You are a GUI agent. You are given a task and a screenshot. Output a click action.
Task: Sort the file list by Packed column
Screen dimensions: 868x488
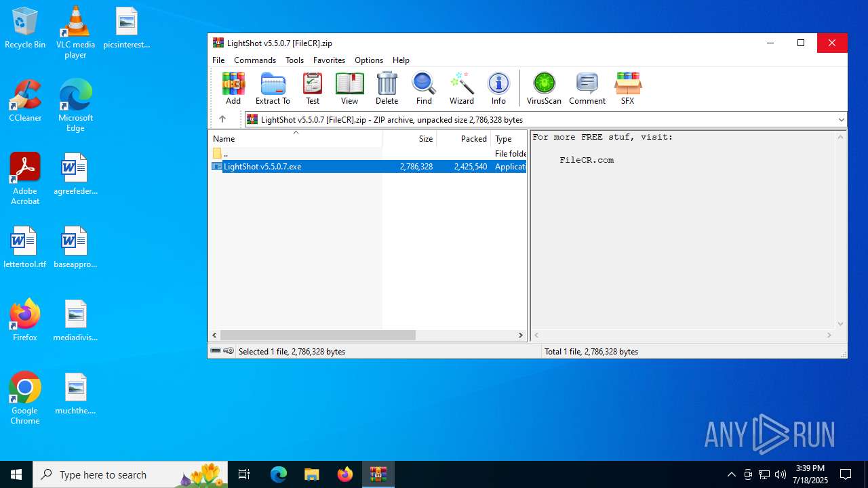[x=464, y=138]
